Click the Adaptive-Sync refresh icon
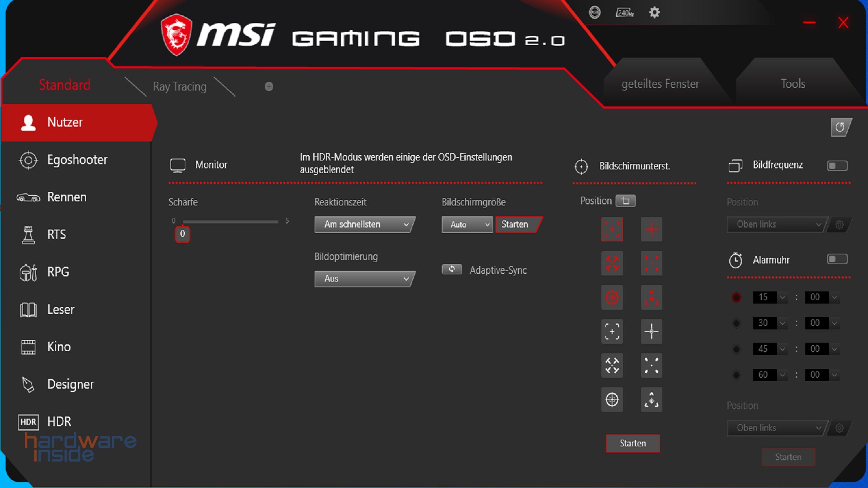Image resolution: width=868 pixels, height=488 pixels. 452,269
